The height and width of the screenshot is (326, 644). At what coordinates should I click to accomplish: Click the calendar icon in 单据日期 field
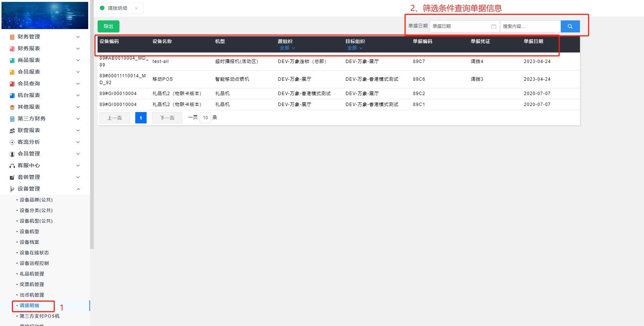[494, 26]
